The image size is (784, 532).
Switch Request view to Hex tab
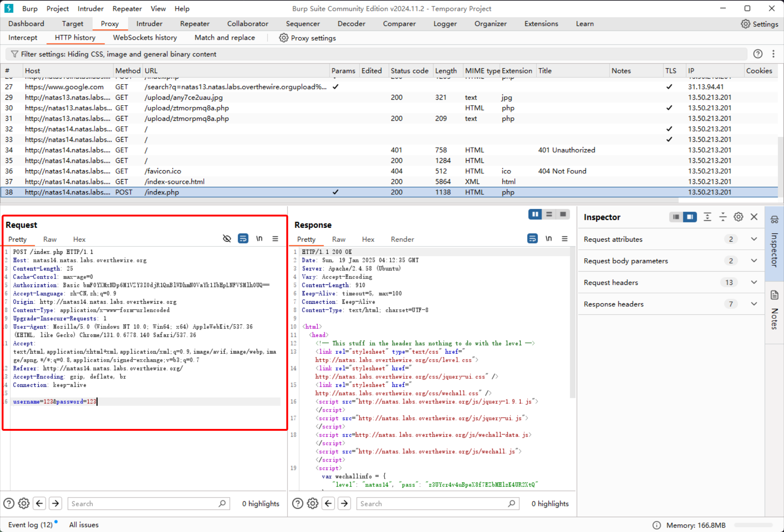click(79, 239)
